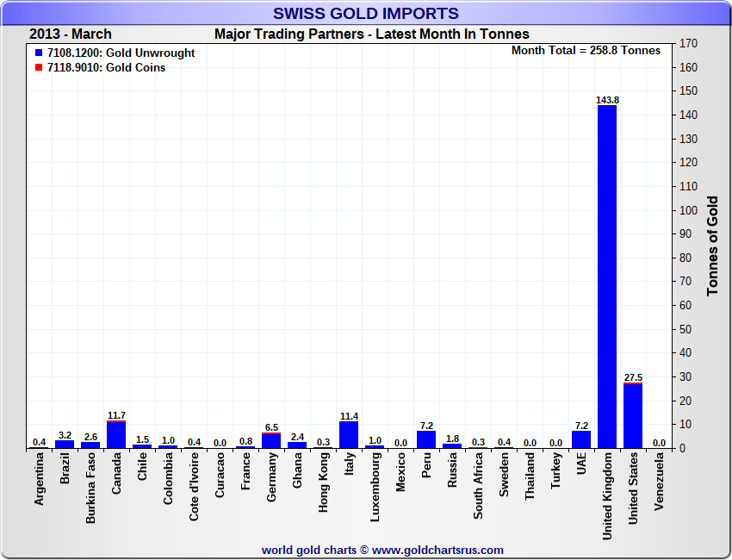
Task: Select the Peru bar
Action: pos(426,439)
